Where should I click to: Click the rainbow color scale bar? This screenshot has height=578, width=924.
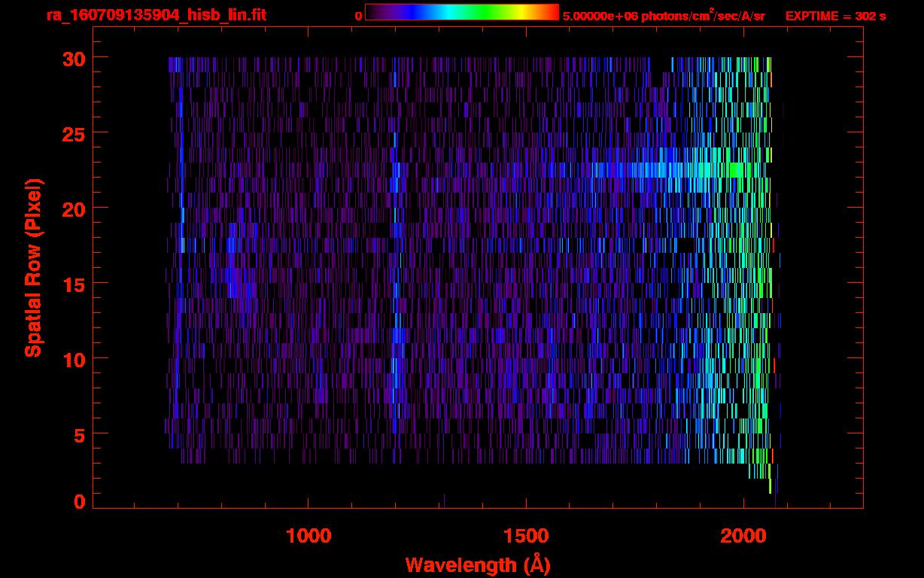[x=461, y=12]
